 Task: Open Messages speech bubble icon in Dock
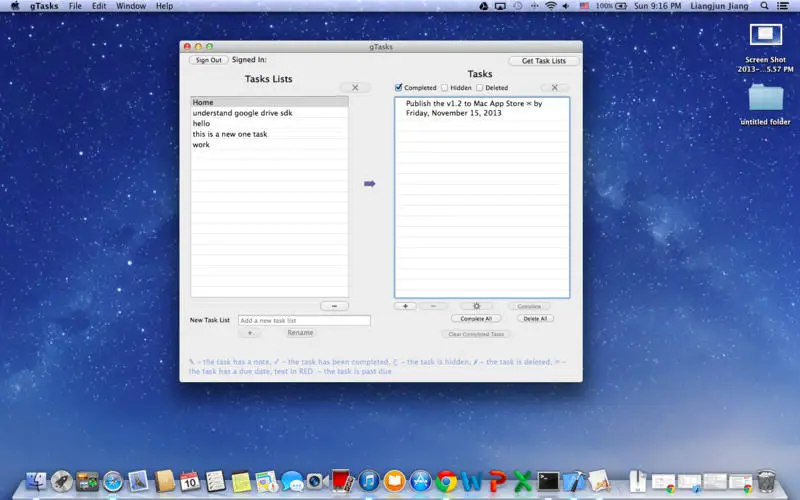pos(292,481)
